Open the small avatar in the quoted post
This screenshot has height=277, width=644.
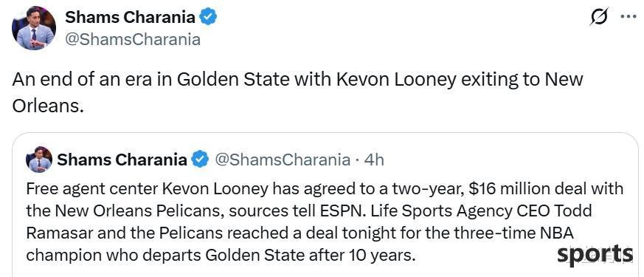39,160
